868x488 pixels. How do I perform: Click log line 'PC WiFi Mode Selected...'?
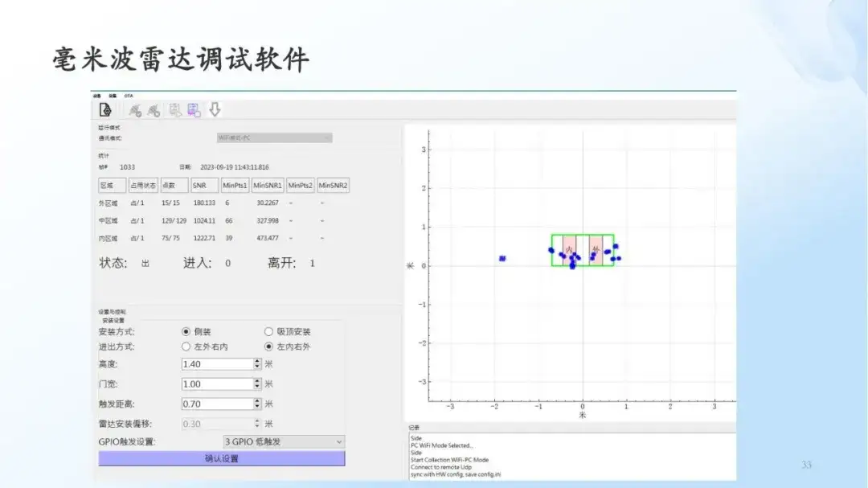(x=442, y=445)
